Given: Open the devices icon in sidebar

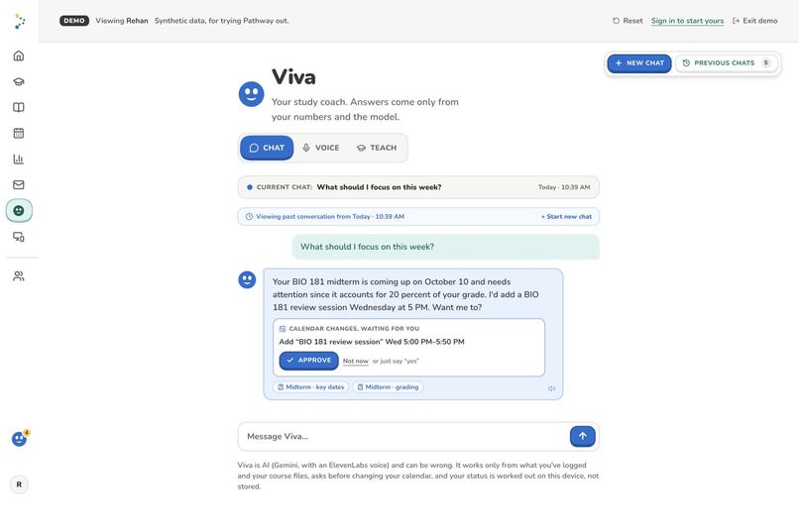Looking at the screenshot, I should click(19, 237).
